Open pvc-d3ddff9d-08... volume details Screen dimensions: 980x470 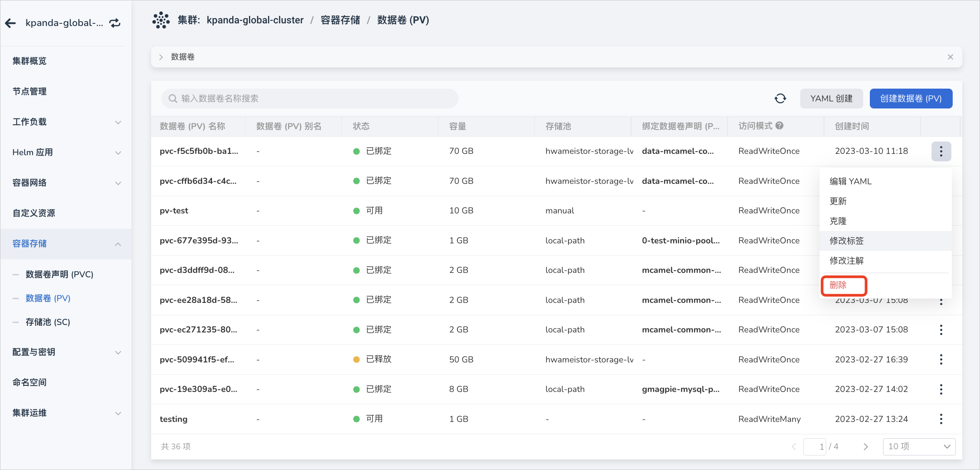click(197, 270)
